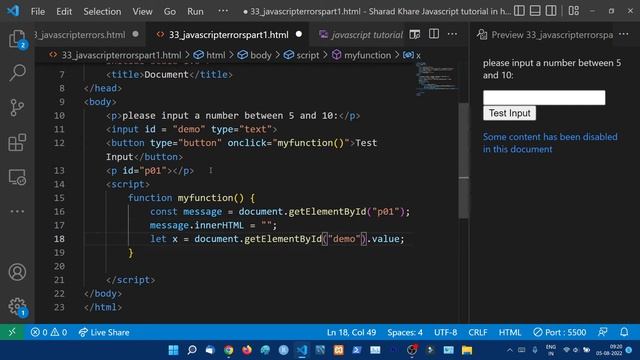Expand body breadcrumb item
Image resolution: width=640 pixels, height=360 pixels.
[x=254, y=55]
